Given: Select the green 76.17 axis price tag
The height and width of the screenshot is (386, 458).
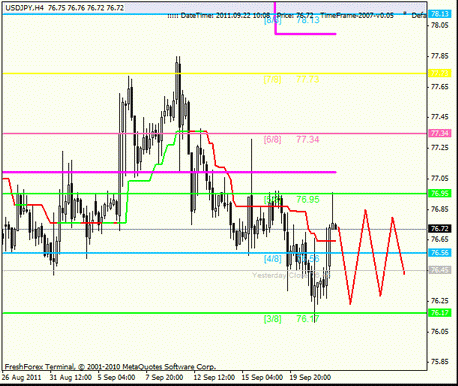Looking at the screenshot, I should pos(440,313).
